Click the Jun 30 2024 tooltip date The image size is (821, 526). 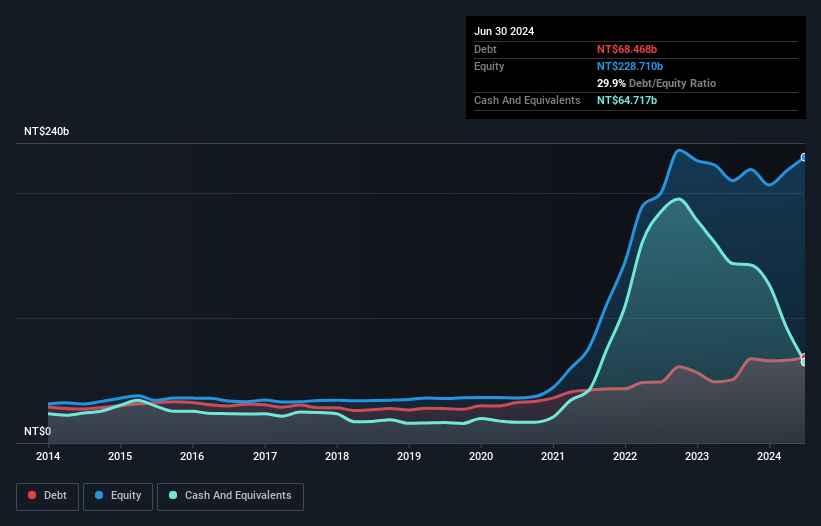coord(504,31)
